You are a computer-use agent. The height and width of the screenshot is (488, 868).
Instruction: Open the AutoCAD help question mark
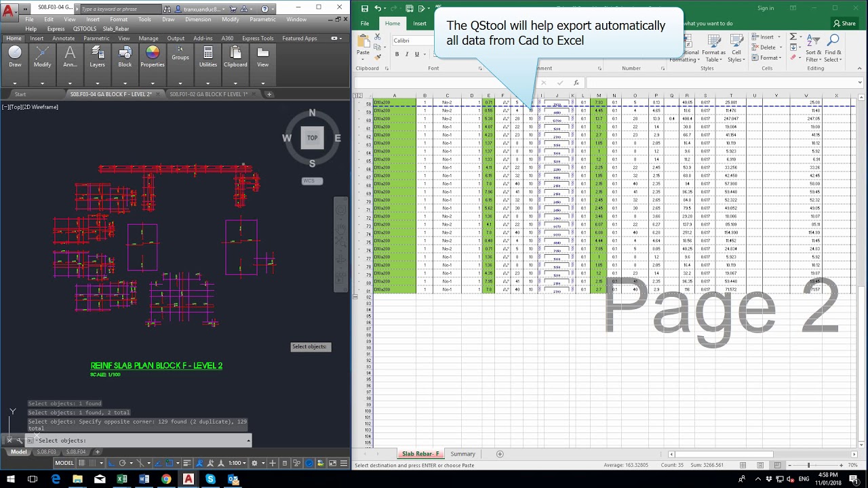click(264, 9)
